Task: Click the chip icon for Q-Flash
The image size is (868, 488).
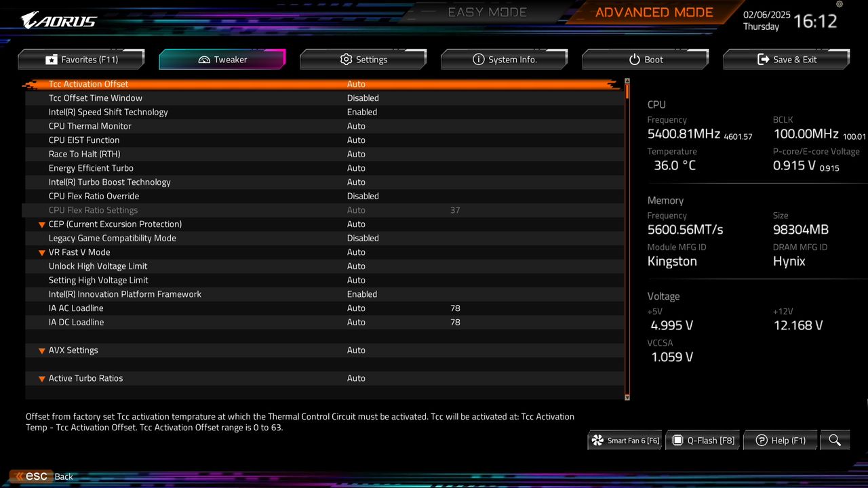Action: (677, 441)
